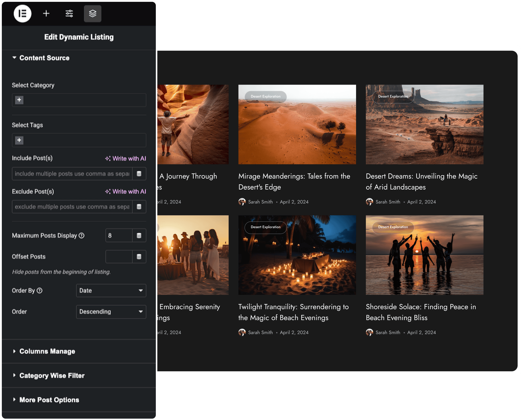
Task: Click Write with AI for Include Posts
Action: (126, 159)
